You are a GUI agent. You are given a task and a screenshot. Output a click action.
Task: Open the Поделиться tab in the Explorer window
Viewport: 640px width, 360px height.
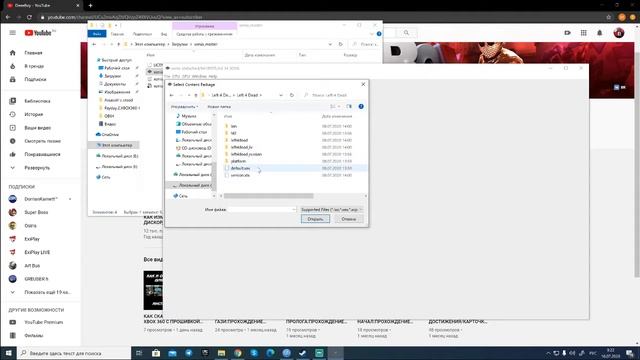tap(142, 34)
